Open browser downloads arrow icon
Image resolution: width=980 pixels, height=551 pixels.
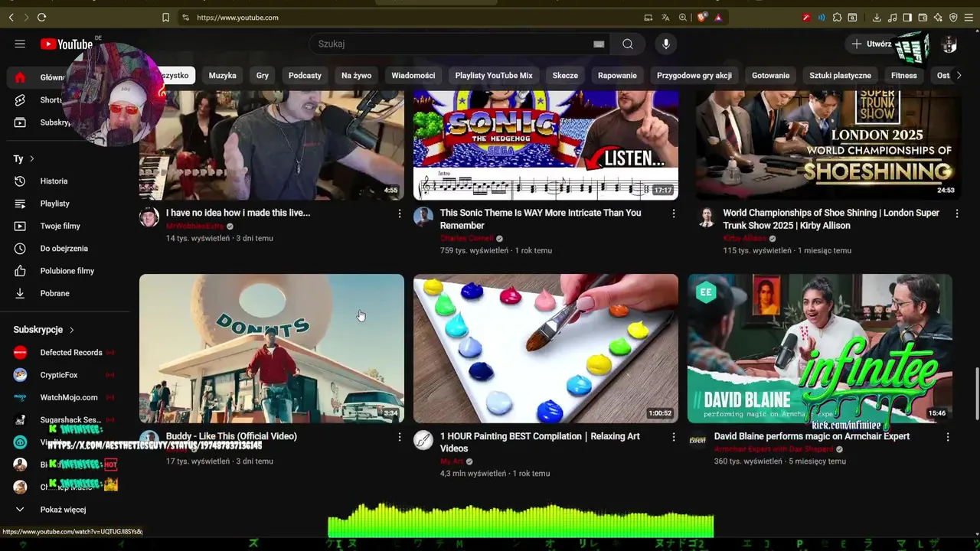tap(877, 17)
